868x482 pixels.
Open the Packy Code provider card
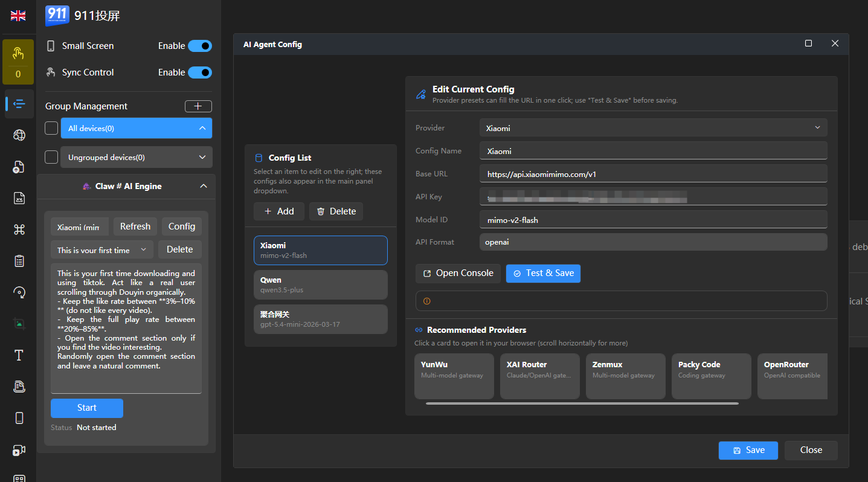coord(712,376)
